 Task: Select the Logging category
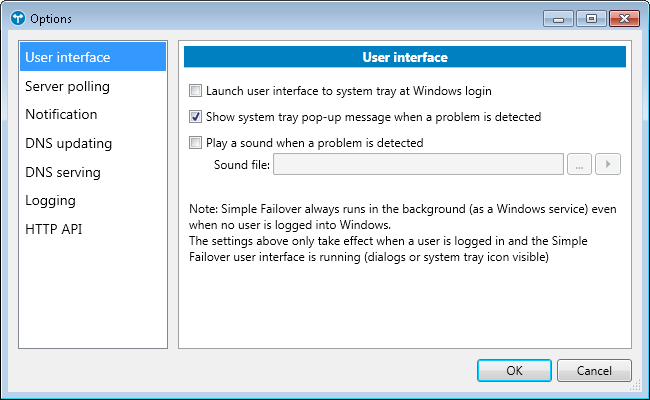click(51, 200)
